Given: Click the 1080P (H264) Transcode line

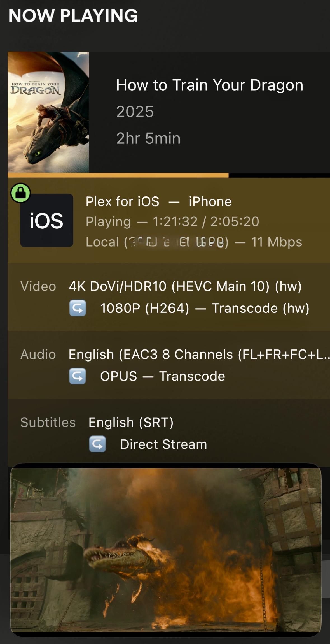Looking at the screenshot, I should coord(205,308).
